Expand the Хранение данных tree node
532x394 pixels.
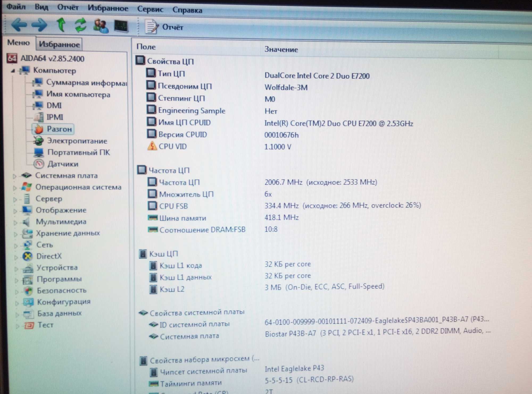pos(16,234)
